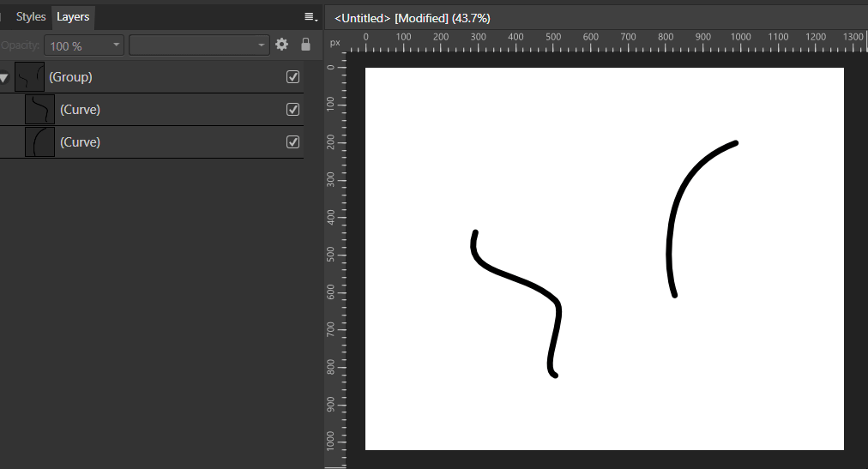Toggle the layer lock icon
Image resolution: width=868 pixels, height=469 pixels.
coord(305,45)
